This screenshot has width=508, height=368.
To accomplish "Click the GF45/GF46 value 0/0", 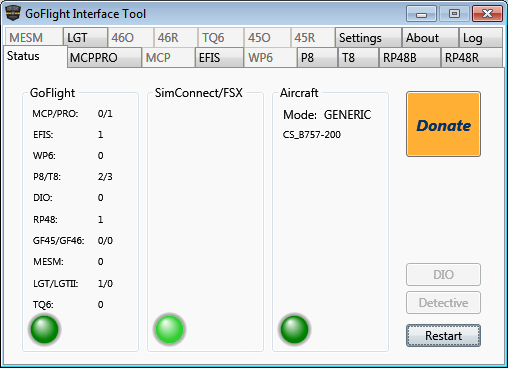I will coord(105,241).
